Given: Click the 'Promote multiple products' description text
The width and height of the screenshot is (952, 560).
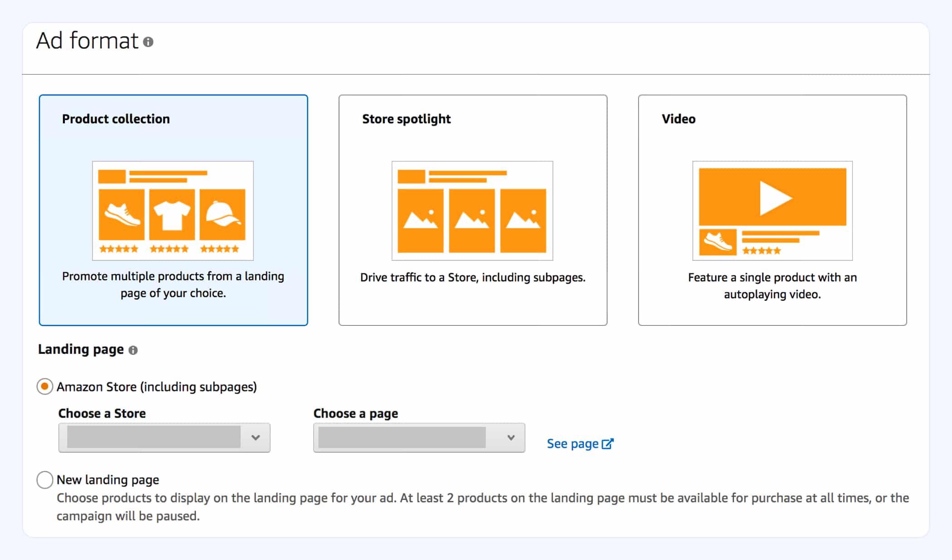Looking at the screenshot, I should [173, 285].
